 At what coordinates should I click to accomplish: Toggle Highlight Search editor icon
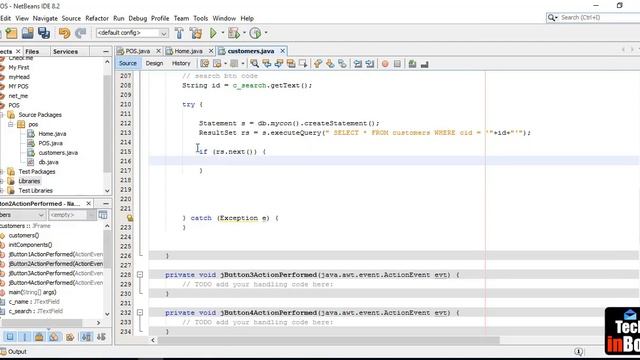[291, 64]
